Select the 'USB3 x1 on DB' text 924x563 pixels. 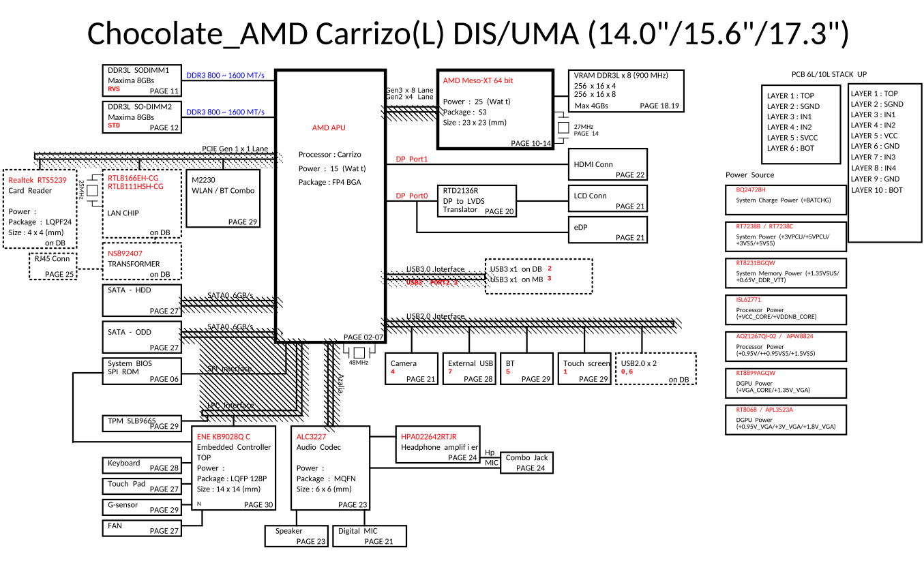516,269
